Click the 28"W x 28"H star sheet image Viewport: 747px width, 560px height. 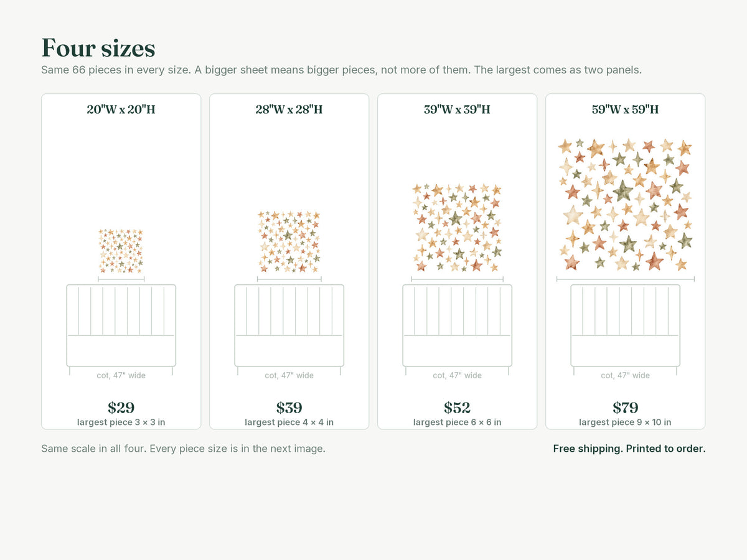[289, 241]
